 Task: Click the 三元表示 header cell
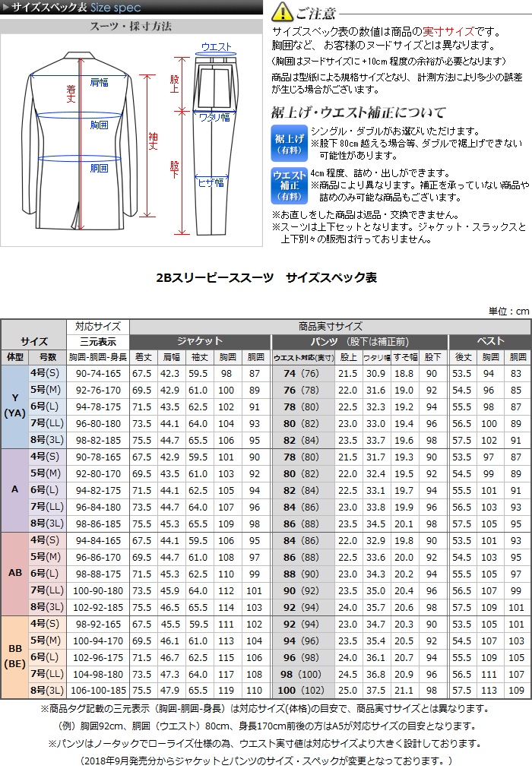[x=98, y=341]
